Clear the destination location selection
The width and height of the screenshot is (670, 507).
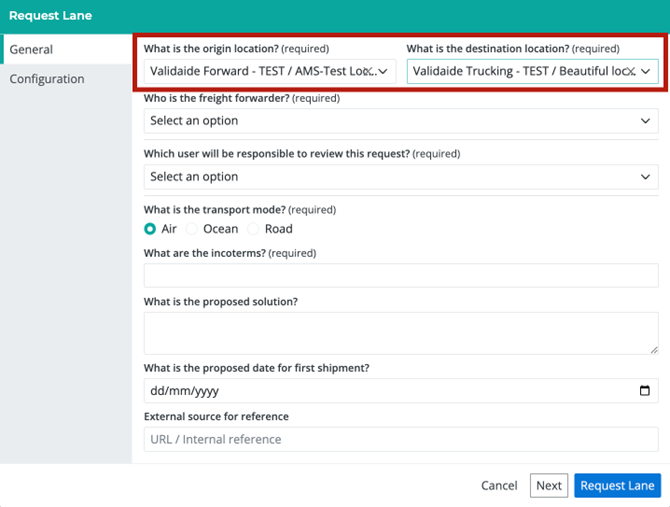pyautogui.click(x=630, y=71)
